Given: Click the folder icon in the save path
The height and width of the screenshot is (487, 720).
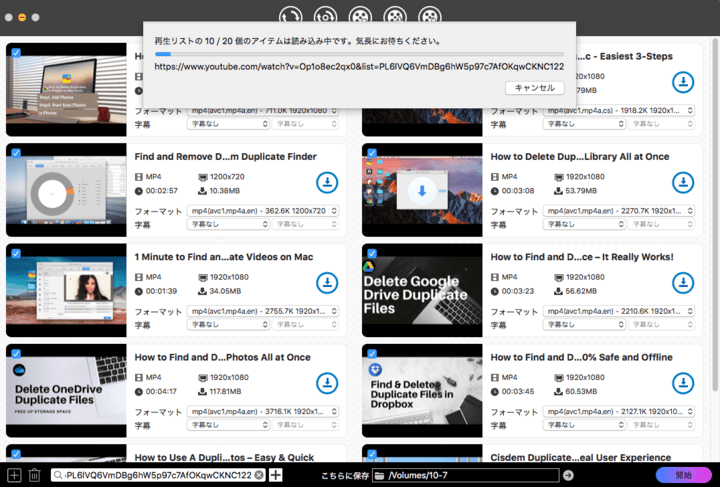Looking at the screenshot, I should (379, 476).
